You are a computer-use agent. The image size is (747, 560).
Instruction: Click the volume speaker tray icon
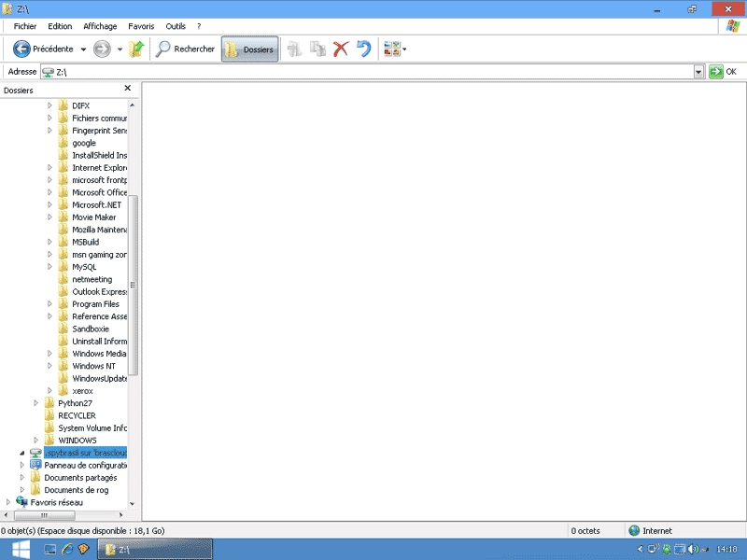click(x=693, y=549)
